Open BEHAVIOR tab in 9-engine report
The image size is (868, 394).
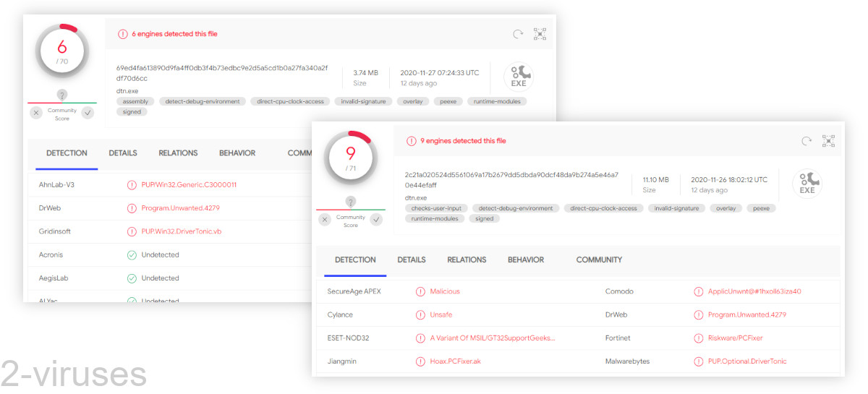click(526, 260)
